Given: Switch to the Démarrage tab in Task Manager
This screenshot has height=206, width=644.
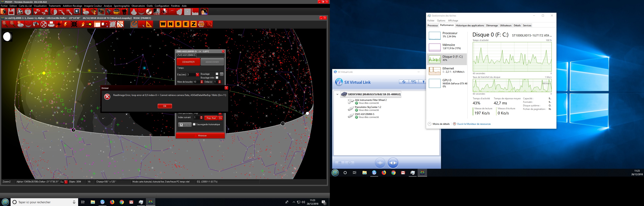Looking at the screenshot, I should (x=492, y=26).
